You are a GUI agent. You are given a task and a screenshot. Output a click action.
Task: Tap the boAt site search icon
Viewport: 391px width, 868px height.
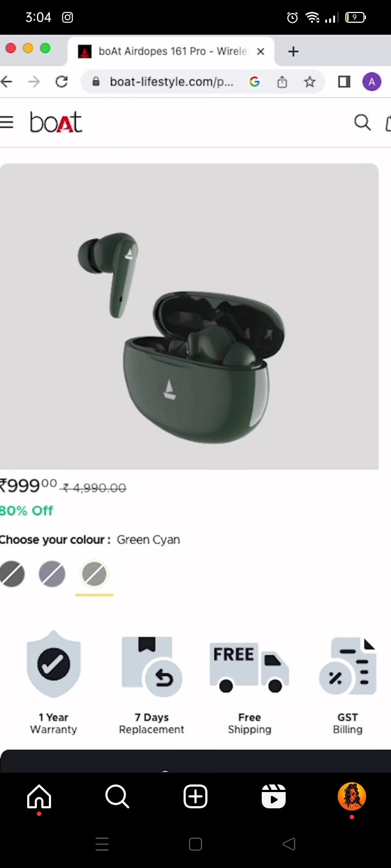point(362,123)
